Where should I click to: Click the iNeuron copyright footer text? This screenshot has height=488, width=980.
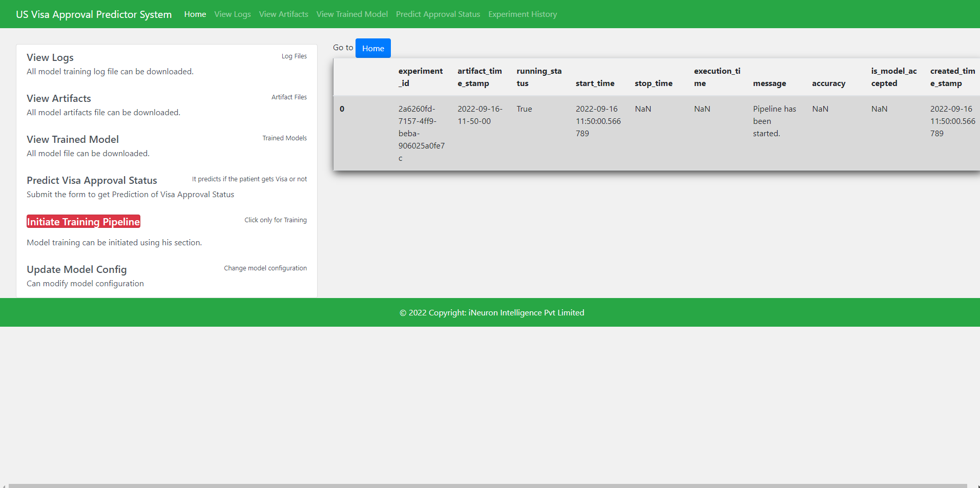coord(492,313)
